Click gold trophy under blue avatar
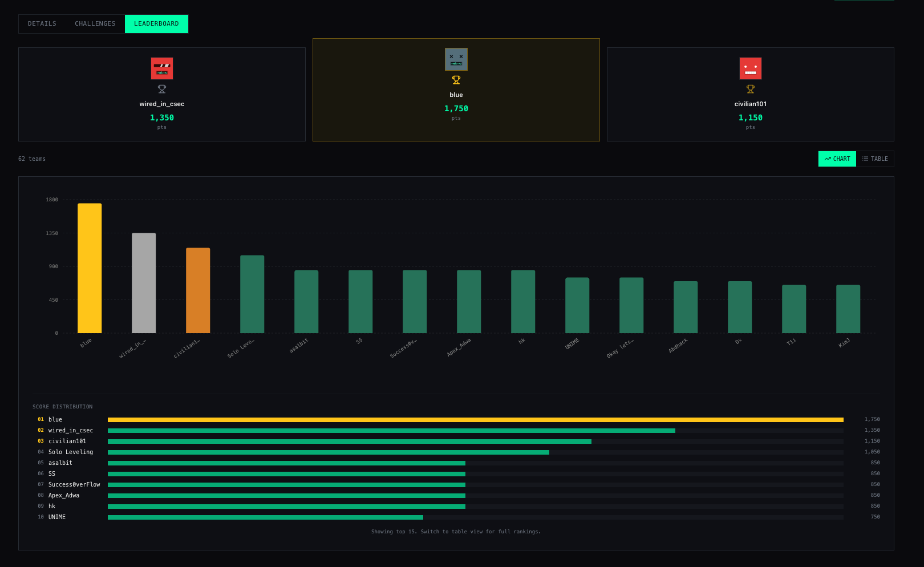Viewport: 924px width, 567px height. click(x=456, y=80)
